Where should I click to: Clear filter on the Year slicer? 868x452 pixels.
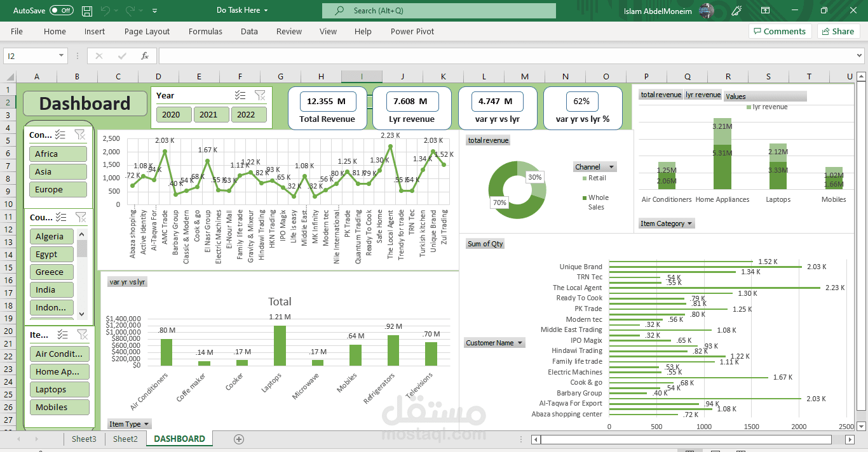coord(260,95)
